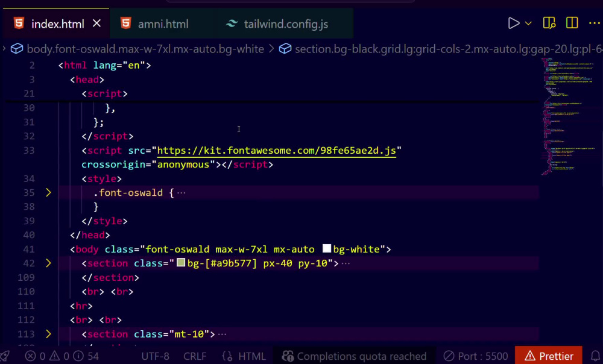Click the rocket icon in the status bar
The width and height of the screenshot is (603, 364).
(5, 356)
